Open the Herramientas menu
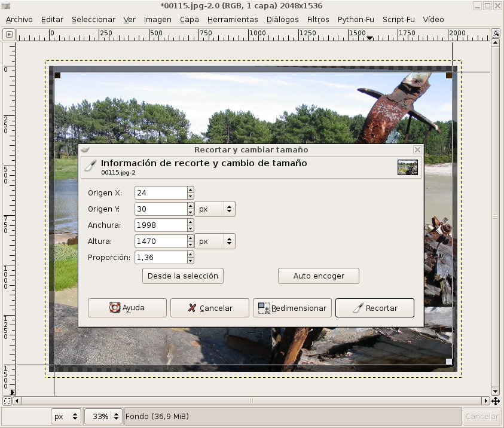This screenshot has width=504, height=428. [233, 20]
